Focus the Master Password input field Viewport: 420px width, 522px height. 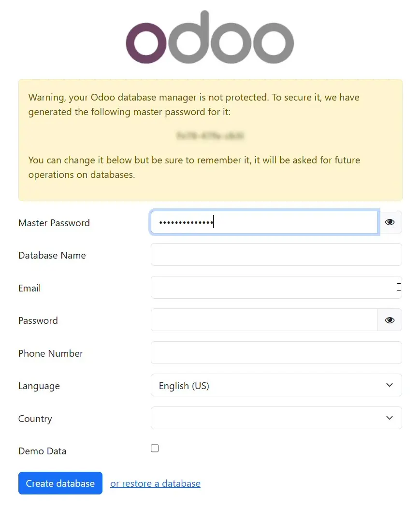[264, 222]
